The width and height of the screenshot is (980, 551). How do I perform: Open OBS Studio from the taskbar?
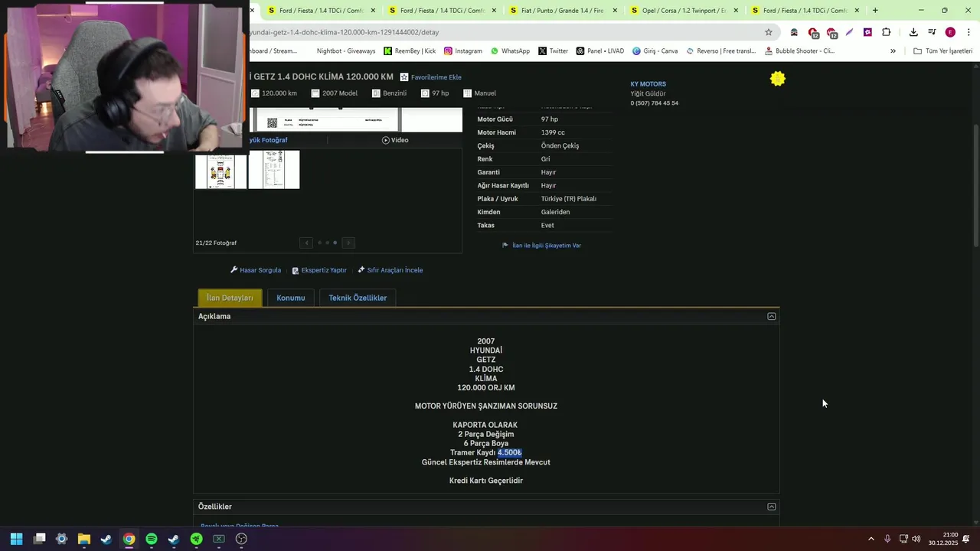tap(241, 539)
